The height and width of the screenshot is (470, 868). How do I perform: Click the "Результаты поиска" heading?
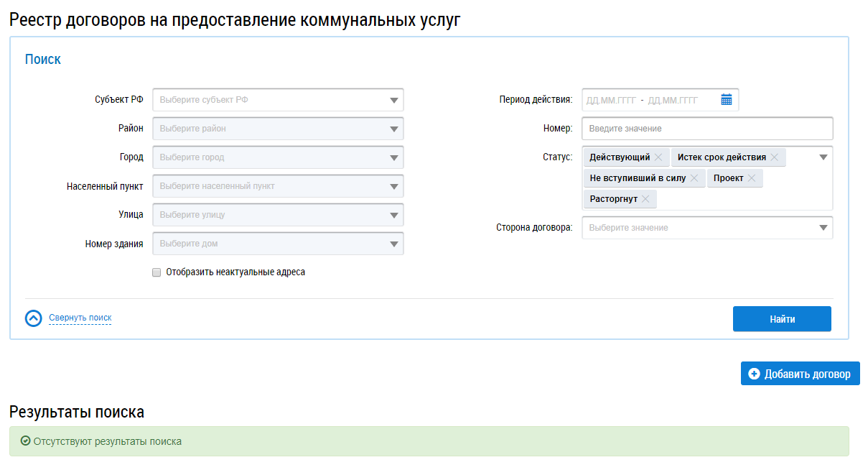point(77,412)
